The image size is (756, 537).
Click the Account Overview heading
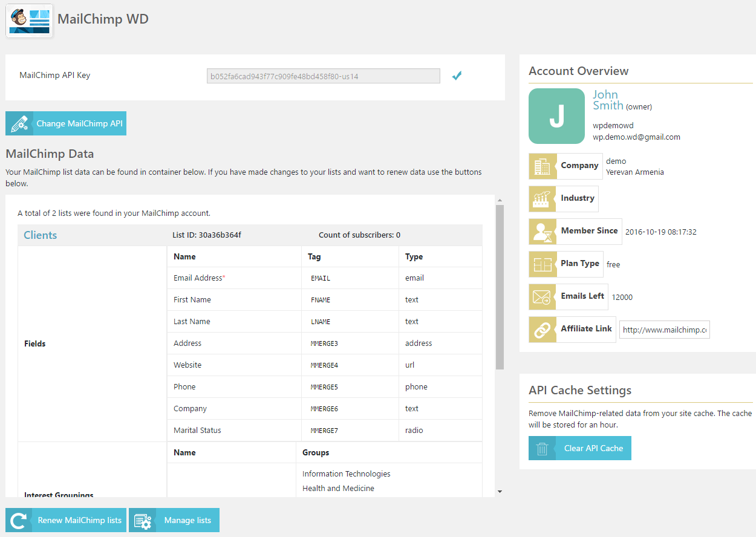(578, 71)
